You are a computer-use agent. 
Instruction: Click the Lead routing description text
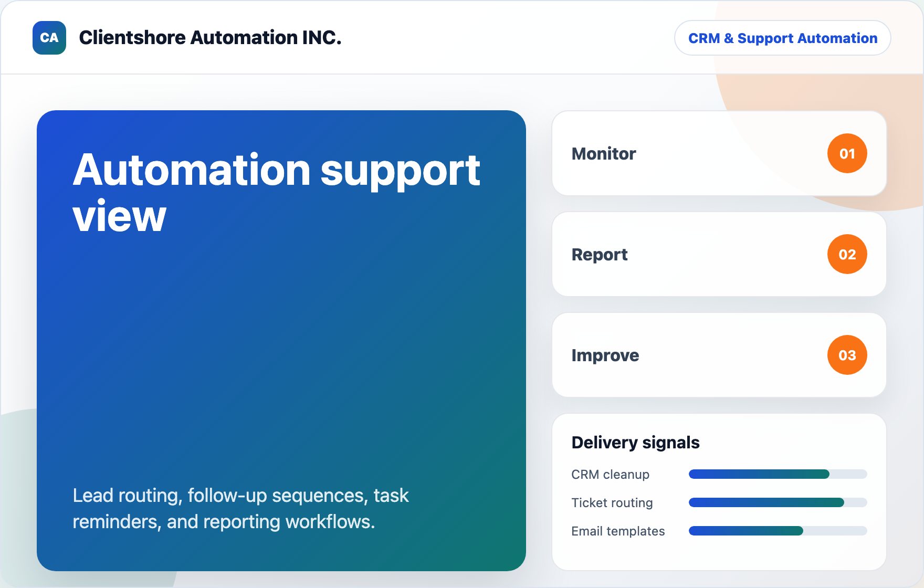tap(240, 509)
